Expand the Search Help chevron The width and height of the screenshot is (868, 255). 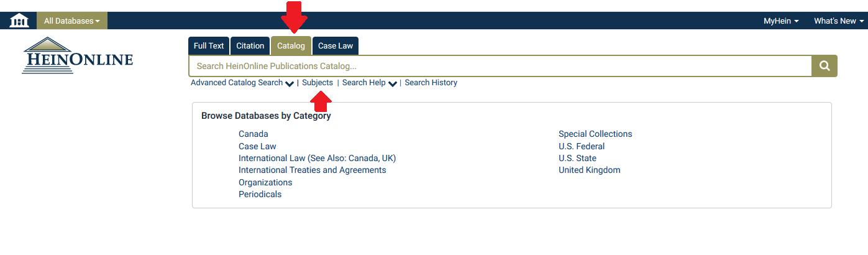pyautogui.click(x=393, y=83)
